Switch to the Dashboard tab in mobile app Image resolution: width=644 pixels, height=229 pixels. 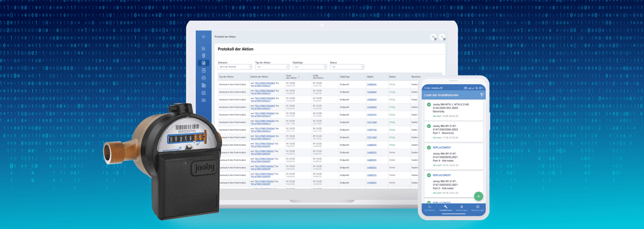[x=429, y=208]
